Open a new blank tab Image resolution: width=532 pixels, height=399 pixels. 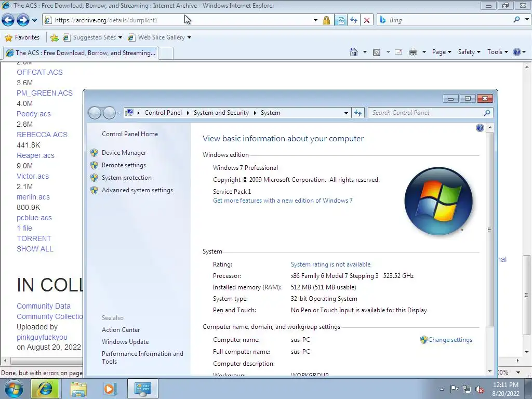166,54
